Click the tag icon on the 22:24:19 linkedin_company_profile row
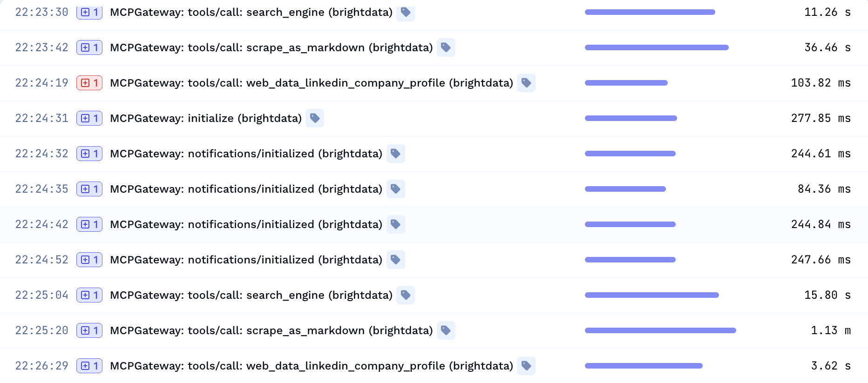The image size is (868, 383). point(526,83)
